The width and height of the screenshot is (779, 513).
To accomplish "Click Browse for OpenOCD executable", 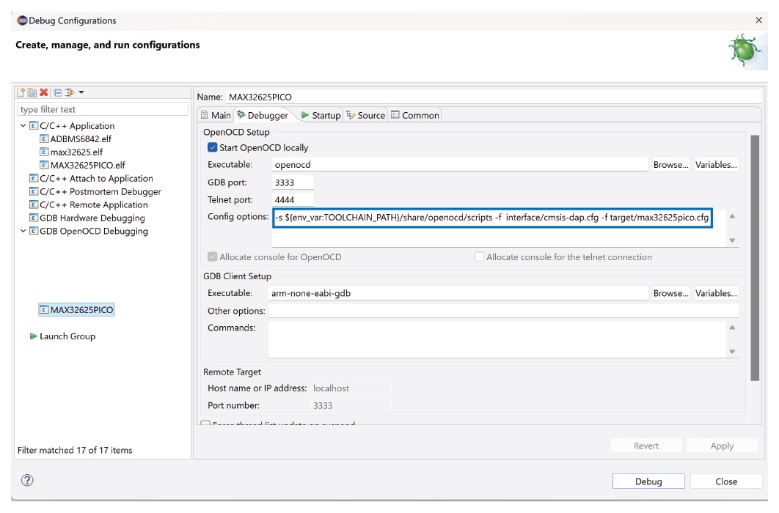I will click(670, 164).
